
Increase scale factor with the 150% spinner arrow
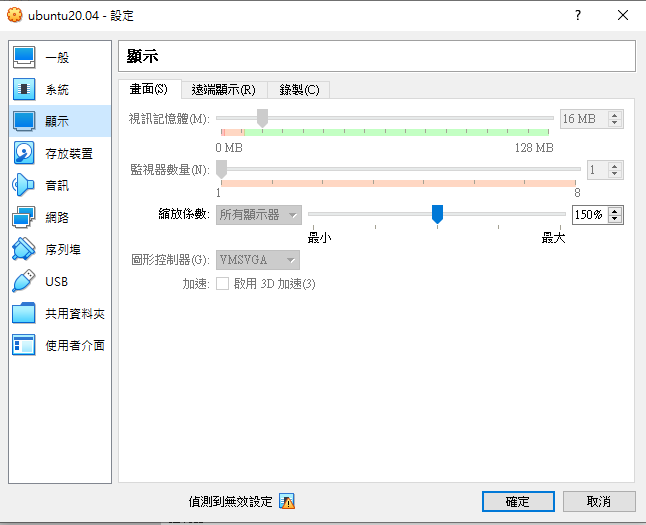pos(615,211)
